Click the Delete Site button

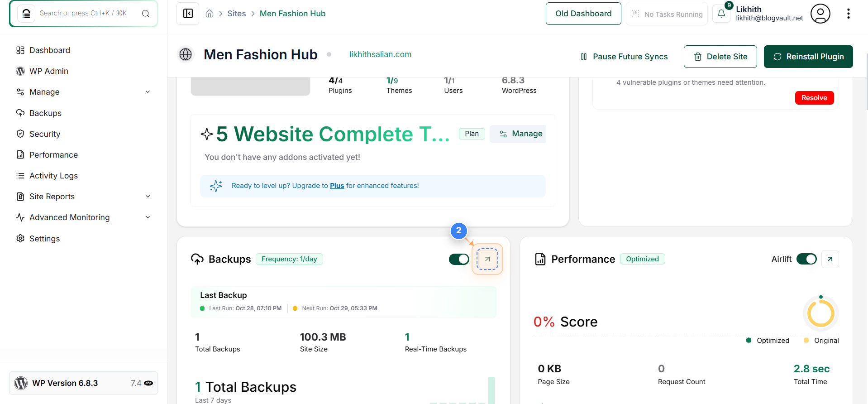[720, 57]
